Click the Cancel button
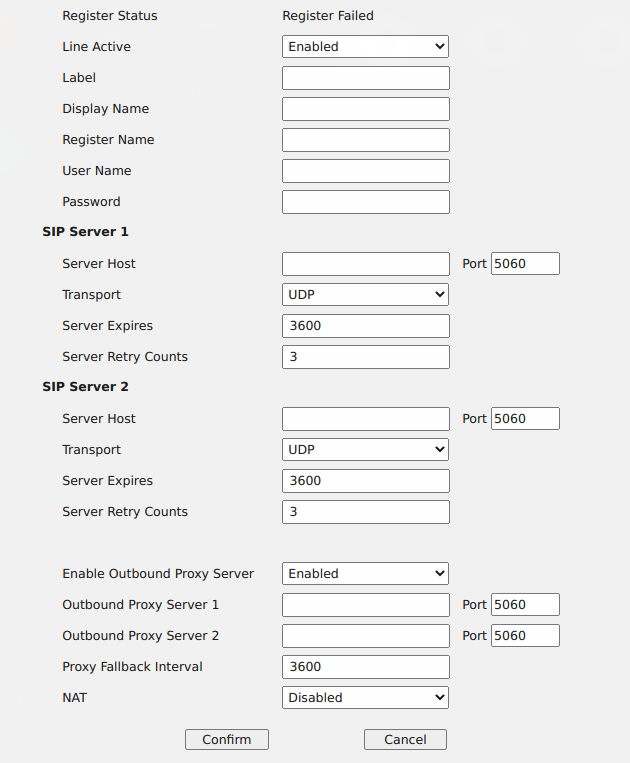 pos(405,740)
